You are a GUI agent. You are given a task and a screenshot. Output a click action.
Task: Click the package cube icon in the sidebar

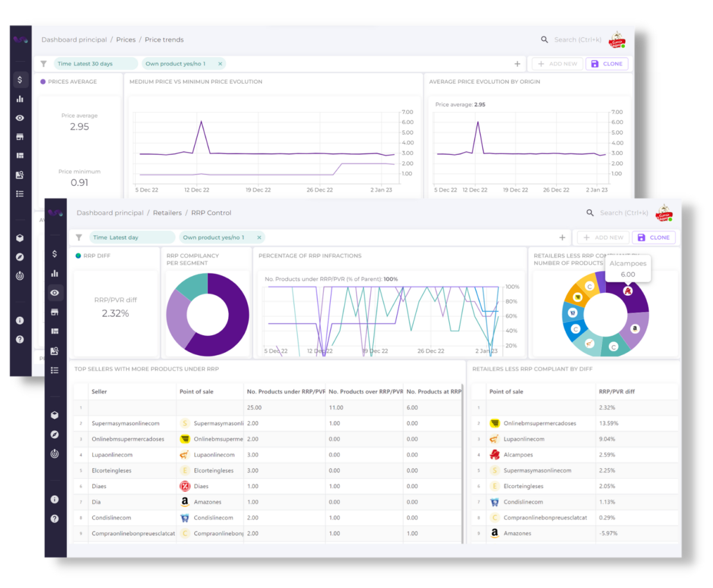click(55, 415)
